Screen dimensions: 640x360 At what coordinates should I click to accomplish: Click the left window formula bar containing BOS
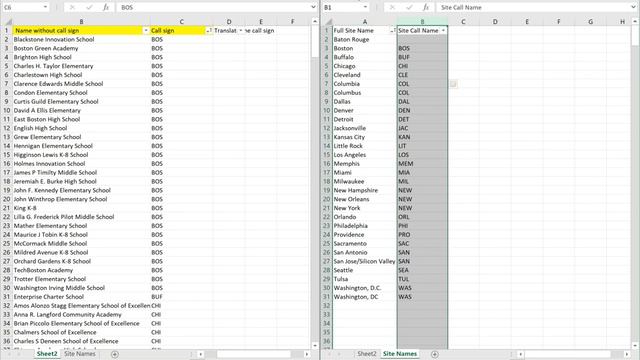(x=214, y=7)
